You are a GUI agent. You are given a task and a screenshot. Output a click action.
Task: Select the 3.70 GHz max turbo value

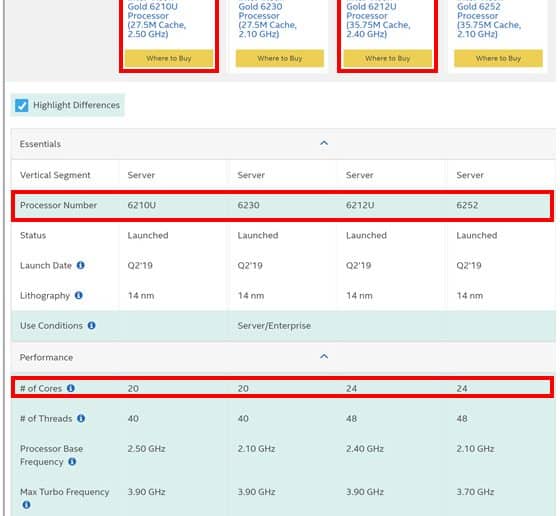click(x=475, y=492)
